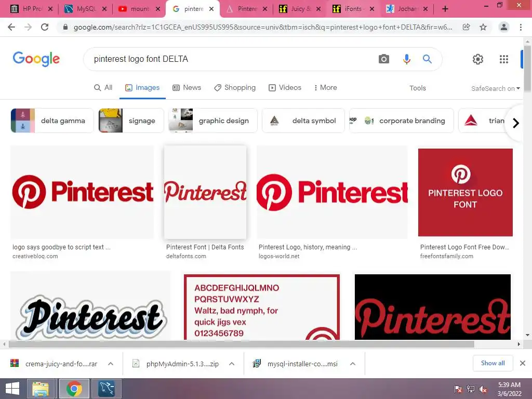Open the Google apps grid icon

tap(504, 59)
